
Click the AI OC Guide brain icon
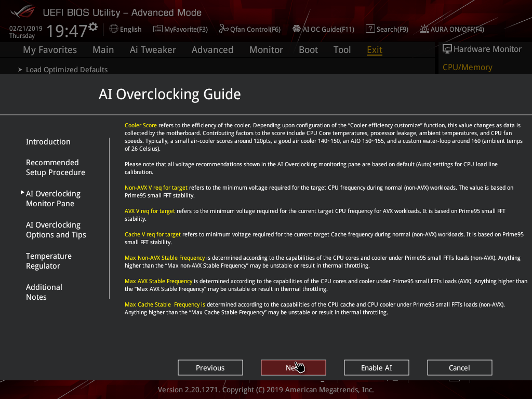click(297, 29)
